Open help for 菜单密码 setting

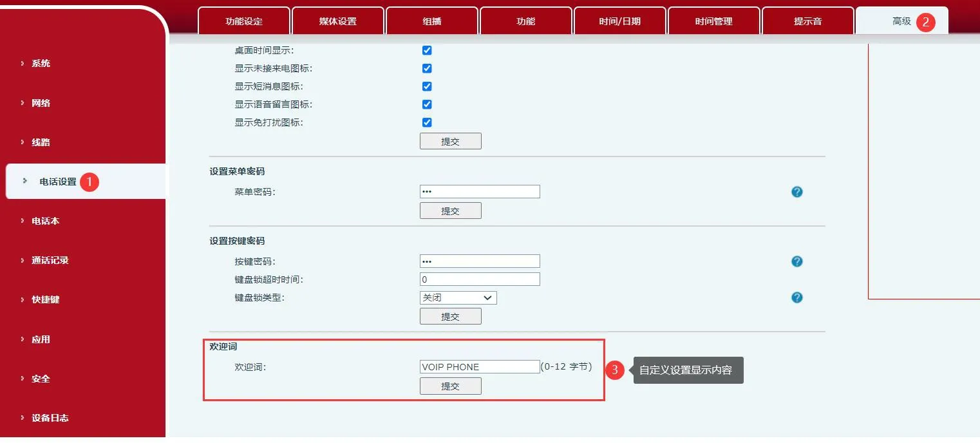pos(796,191)
